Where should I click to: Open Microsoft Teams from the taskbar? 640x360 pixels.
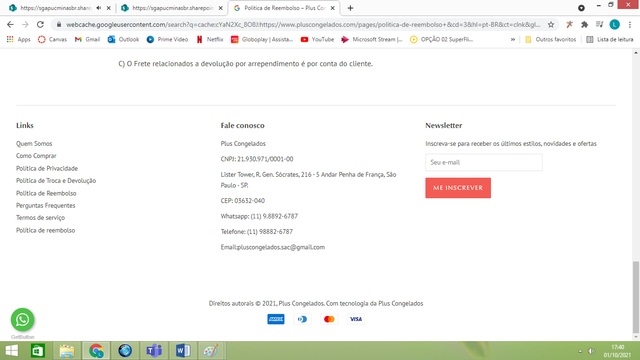(154, 351)
